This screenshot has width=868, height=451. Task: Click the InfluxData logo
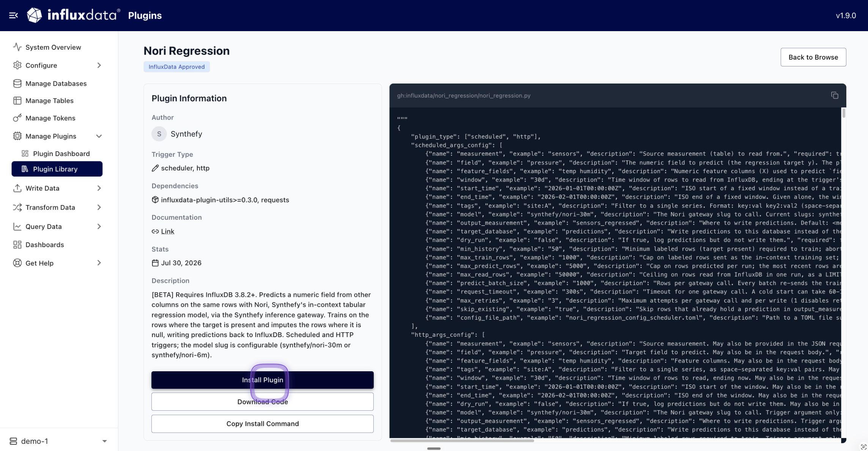click(x=73, y=15)
